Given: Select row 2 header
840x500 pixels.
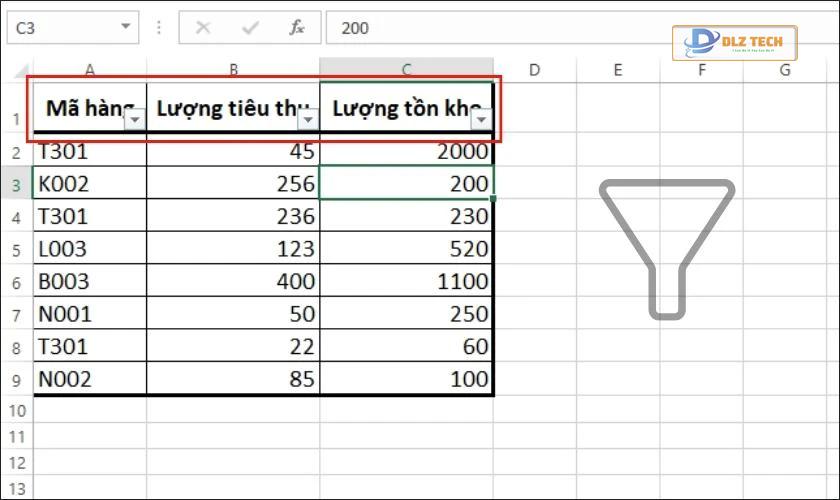Looking at the screenshot, I should [17, 152].
